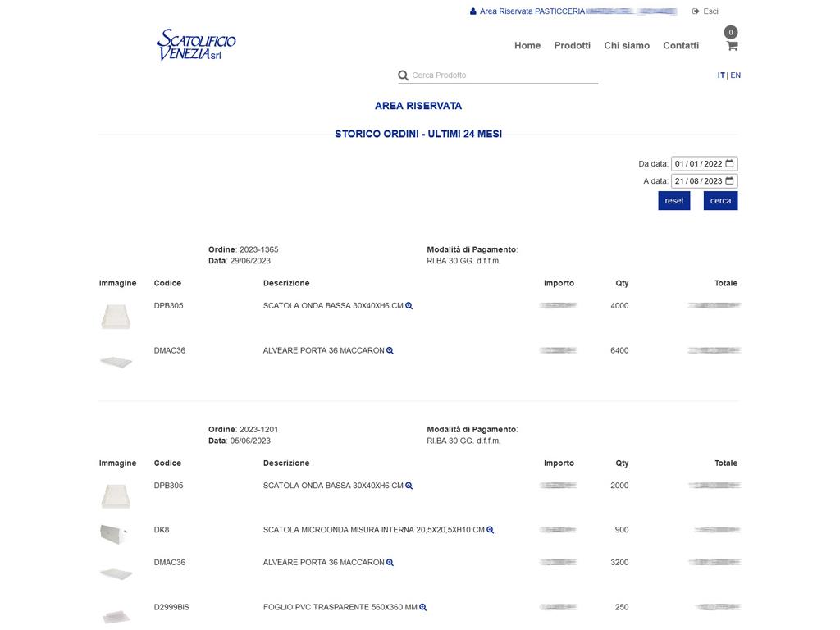Open calendar picker for A data

tap(729, 181)
